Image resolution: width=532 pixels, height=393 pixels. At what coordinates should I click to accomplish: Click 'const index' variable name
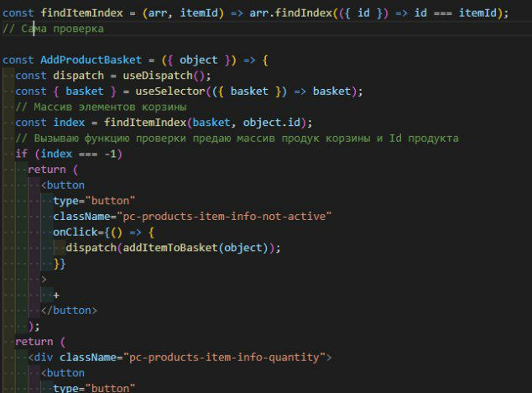(69, 123)
